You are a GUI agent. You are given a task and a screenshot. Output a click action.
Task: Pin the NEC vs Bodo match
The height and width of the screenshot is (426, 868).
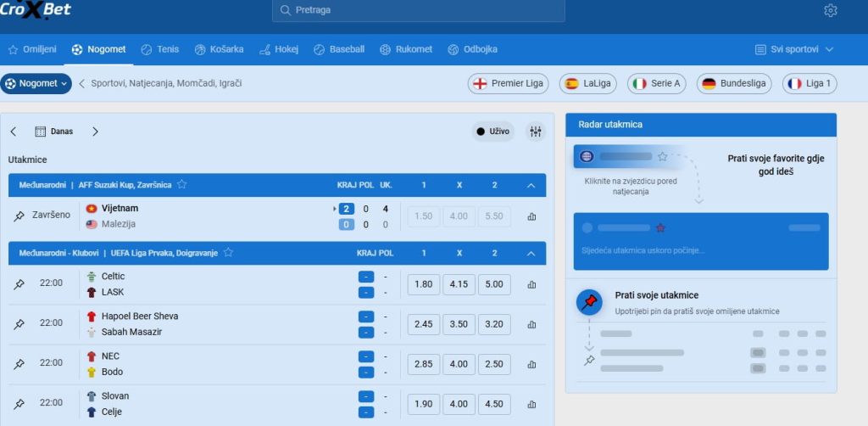tap(19, 364)
